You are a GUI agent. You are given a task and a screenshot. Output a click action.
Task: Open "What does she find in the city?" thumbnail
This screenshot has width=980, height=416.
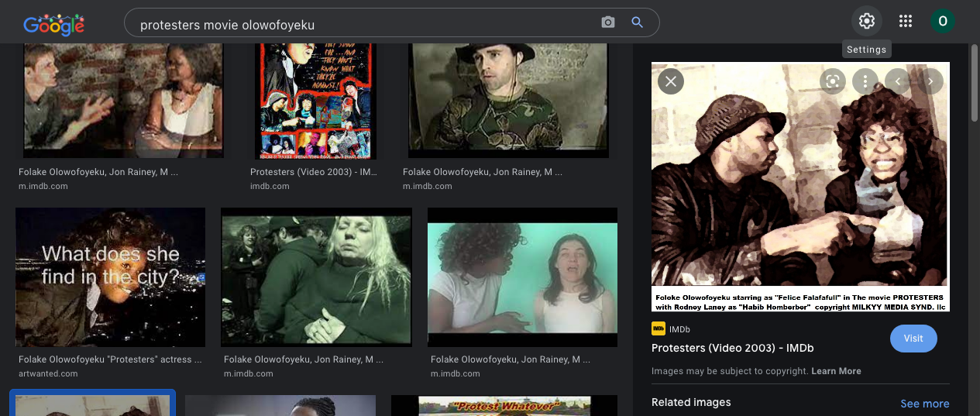point(111,277)
